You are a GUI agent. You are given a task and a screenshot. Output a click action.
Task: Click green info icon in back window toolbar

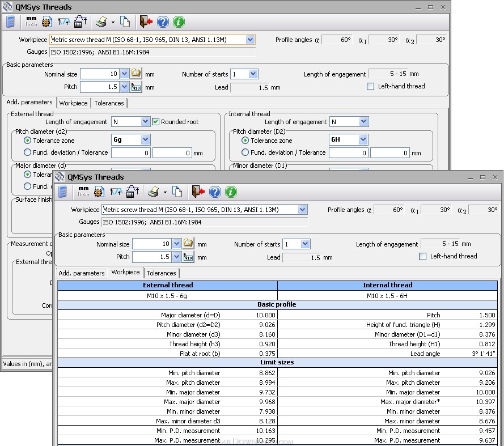(x=179, y=22)
